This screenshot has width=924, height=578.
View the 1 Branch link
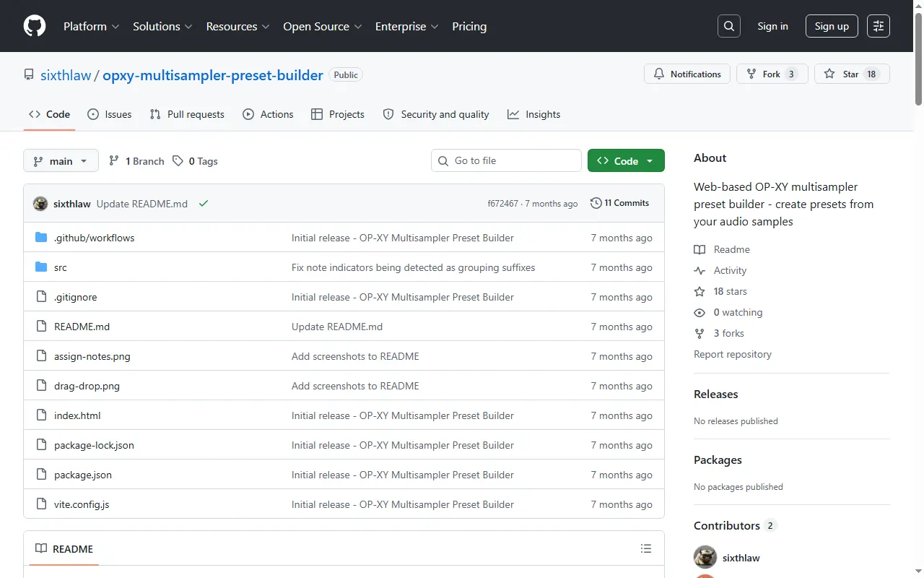(136, 161)
